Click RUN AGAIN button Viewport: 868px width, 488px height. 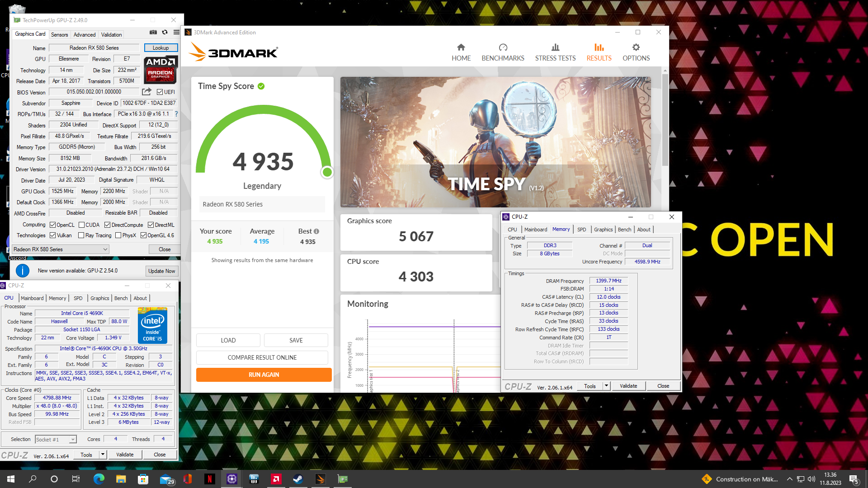click(x=264, y=375)
